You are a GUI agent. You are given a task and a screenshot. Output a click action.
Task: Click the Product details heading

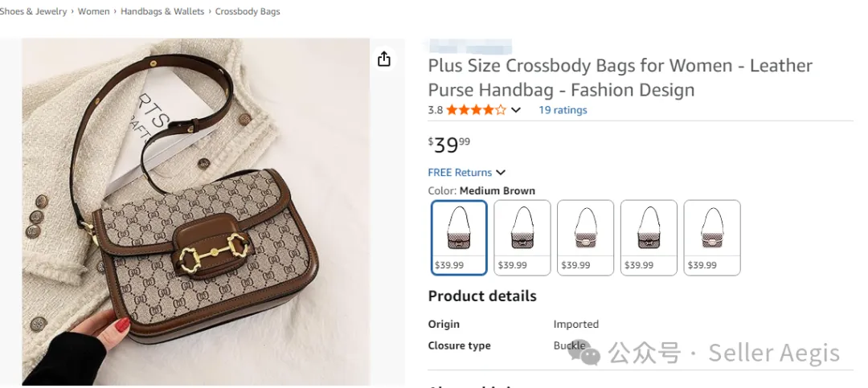click(482, 296)
